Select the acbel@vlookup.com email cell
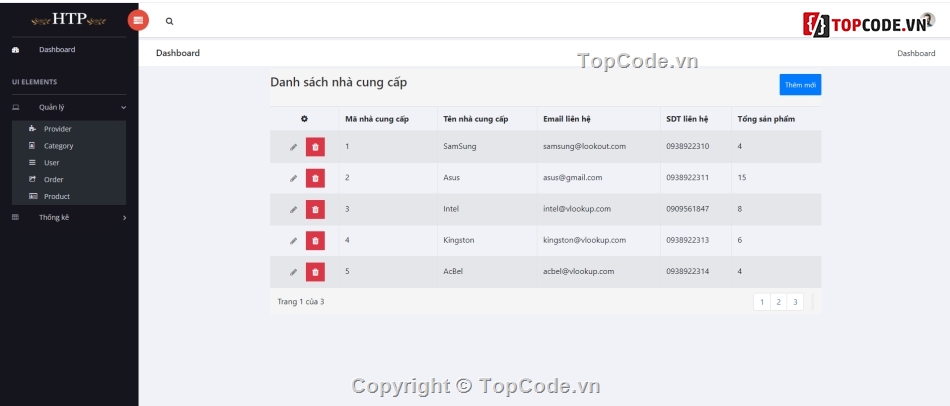Screen dimensions: 950x406 (579, 271)
